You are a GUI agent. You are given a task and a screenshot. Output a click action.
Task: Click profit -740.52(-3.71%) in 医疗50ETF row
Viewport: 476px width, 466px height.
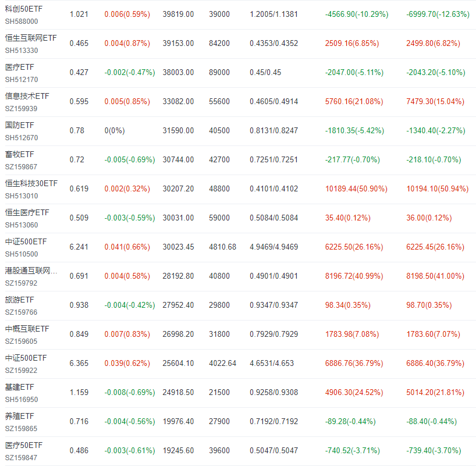click(353, 451)
